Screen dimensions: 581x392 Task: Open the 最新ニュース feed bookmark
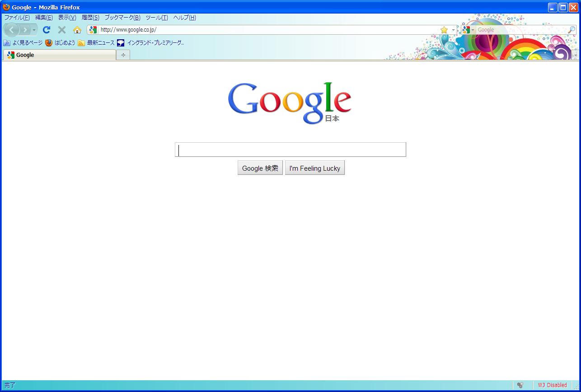96,43
